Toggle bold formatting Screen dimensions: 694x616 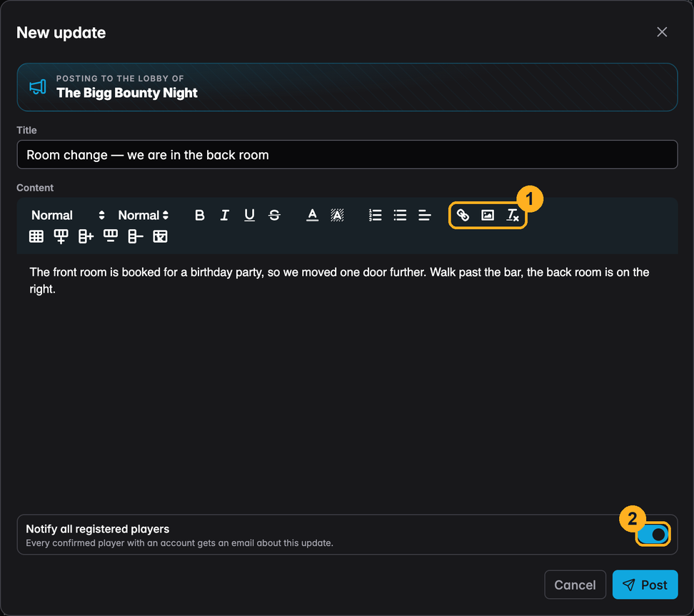200,215
